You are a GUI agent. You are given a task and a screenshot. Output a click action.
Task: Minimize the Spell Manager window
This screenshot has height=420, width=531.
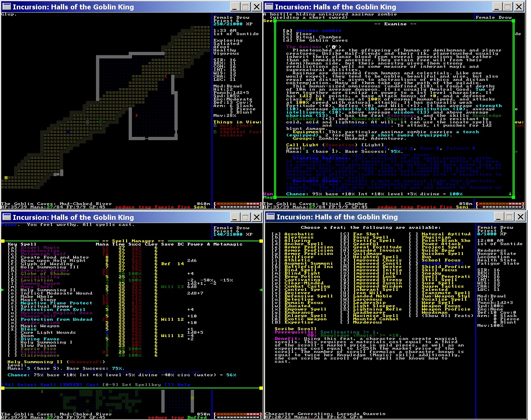pyautogui.click(x=235, y=217)
